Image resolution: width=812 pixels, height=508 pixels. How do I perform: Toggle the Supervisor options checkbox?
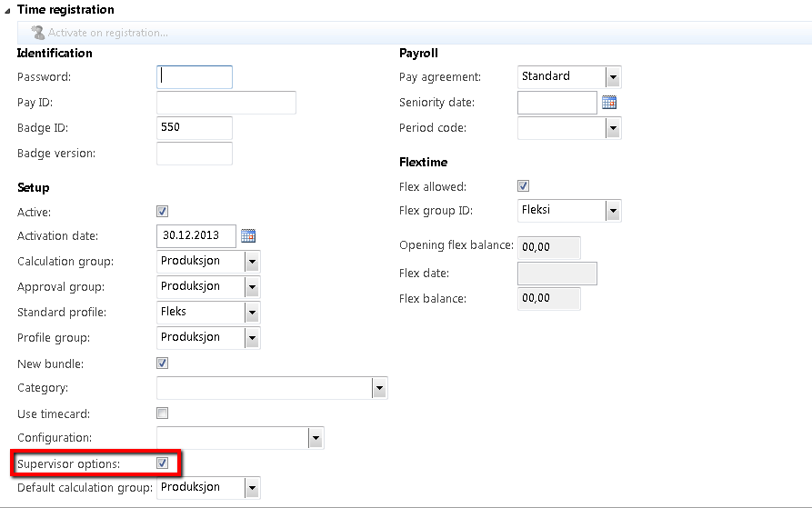click(x=163, y=463)
